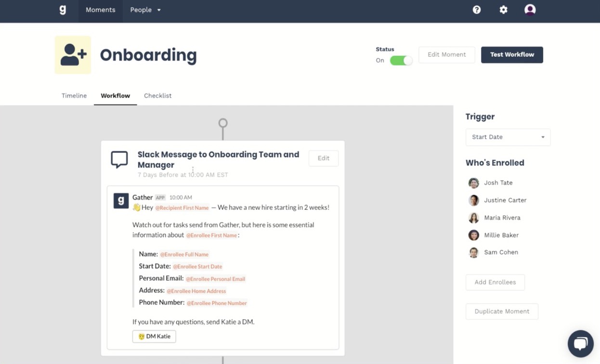Click the 'Trigger' heading

point(480,117)
